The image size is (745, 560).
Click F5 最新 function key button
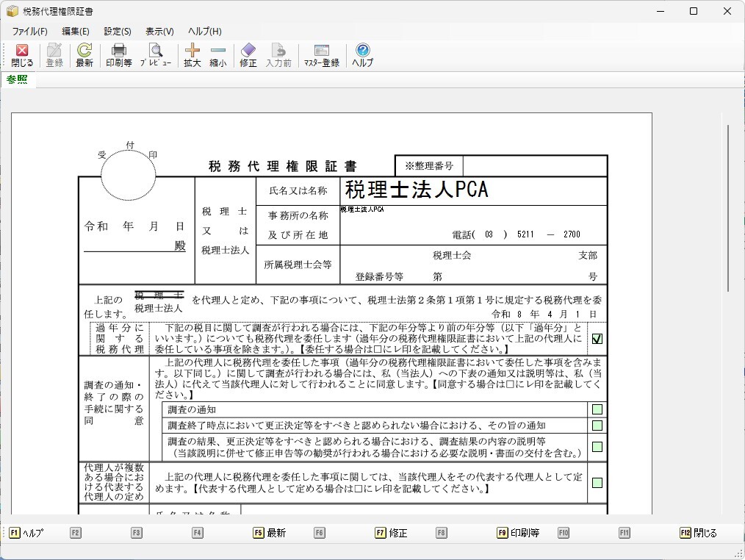click(x=270, y=533)
